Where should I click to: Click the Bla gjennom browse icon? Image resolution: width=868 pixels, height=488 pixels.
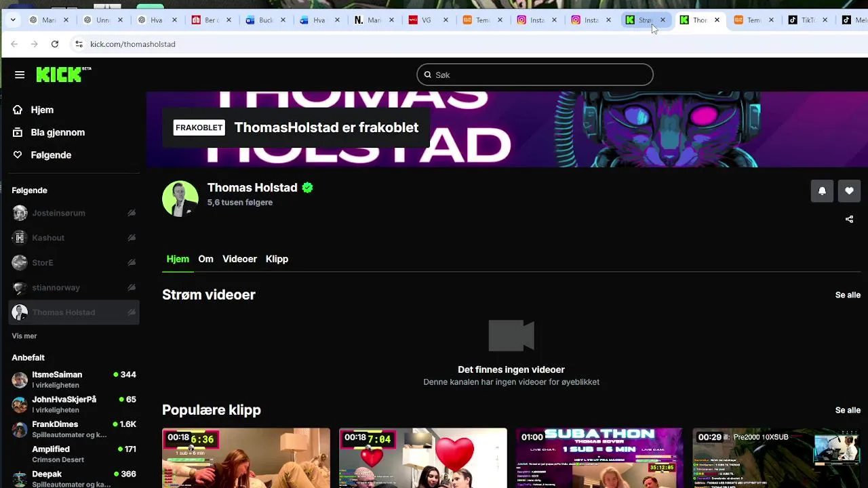click(x=18, y=132)
